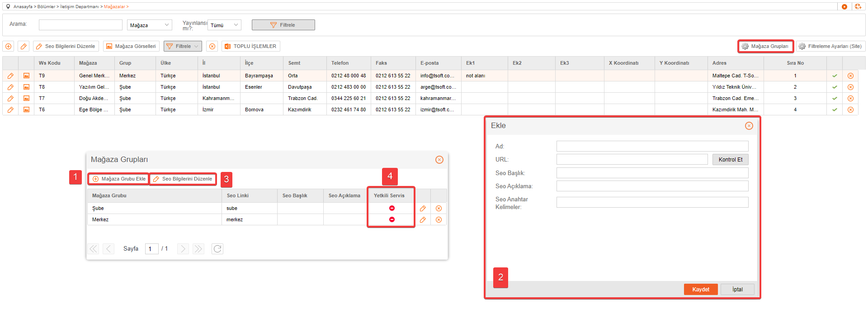Close the Ekle dialog
The width and height of the screenshot is (868, 333).
tap(749, 126)
